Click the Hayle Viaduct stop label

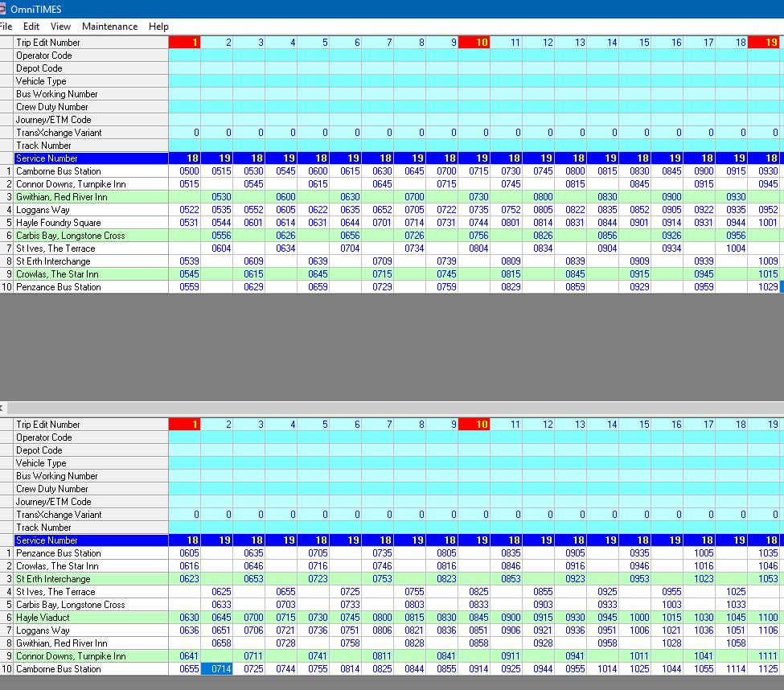point(43,618)
